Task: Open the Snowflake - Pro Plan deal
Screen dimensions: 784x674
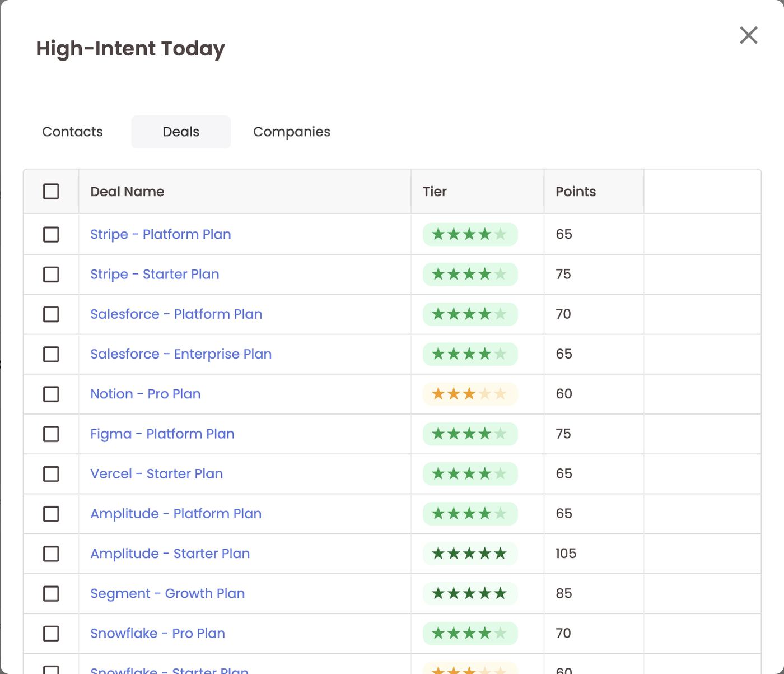Action: [158, 633]
